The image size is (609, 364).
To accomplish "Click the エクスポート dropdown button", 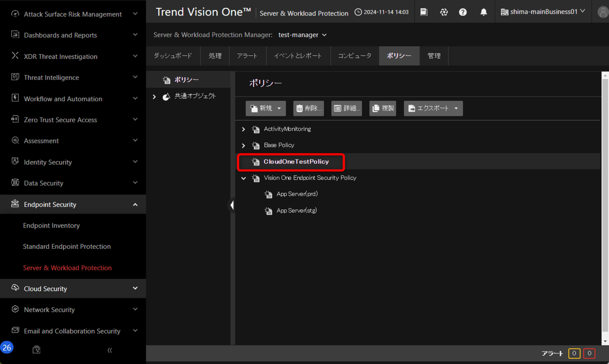I will click(x=433, y=108).
